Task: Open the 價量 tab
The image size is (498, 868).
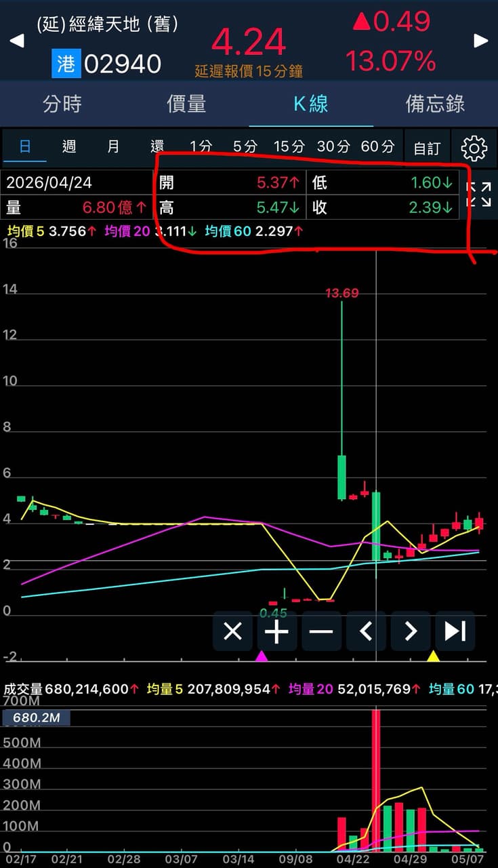Action: point(186,104)
